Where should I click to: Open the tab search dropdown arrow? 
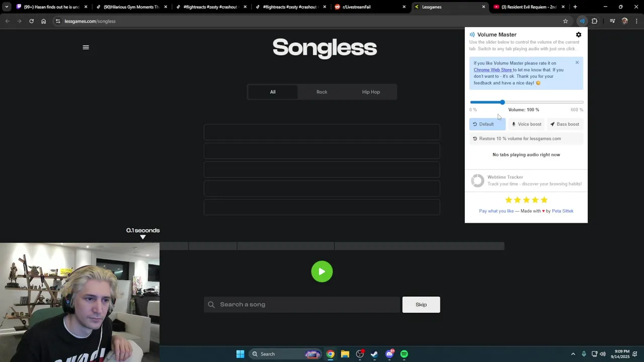coord(7,7)
